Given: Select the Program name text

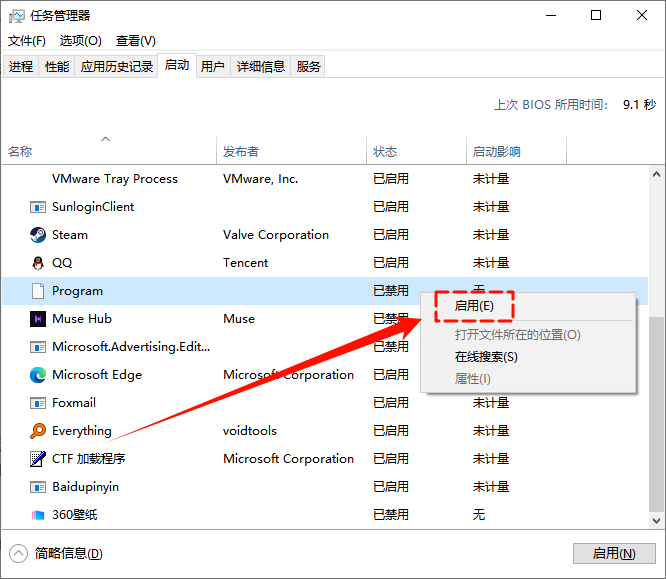Looking at the screenshot, I should point(77,291).
